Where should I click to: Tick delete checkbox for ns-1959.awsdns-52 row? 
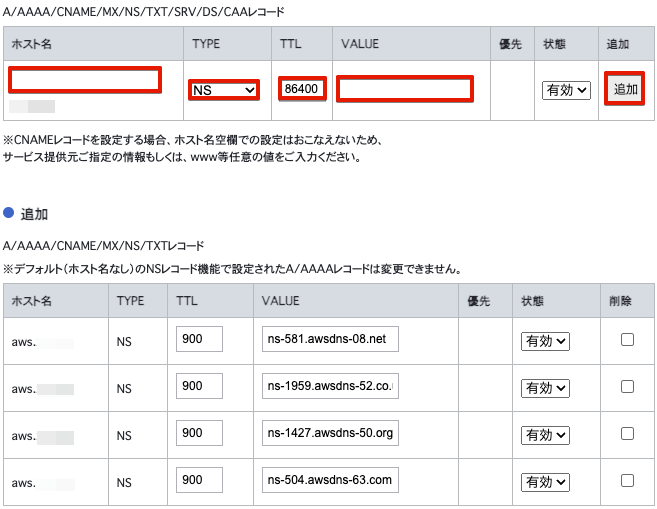click(x=627, y=386)
